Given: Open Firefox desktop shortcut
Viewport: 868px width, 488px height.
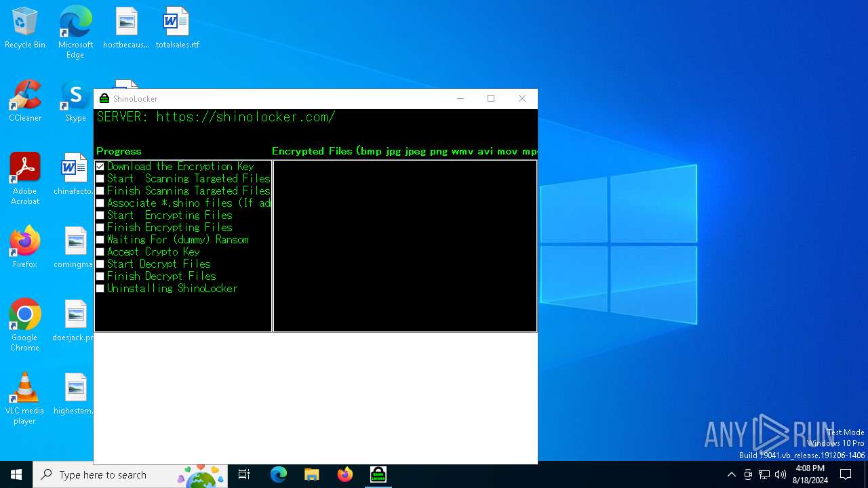Looking at the screenshot, I should (x=25, y=248).
